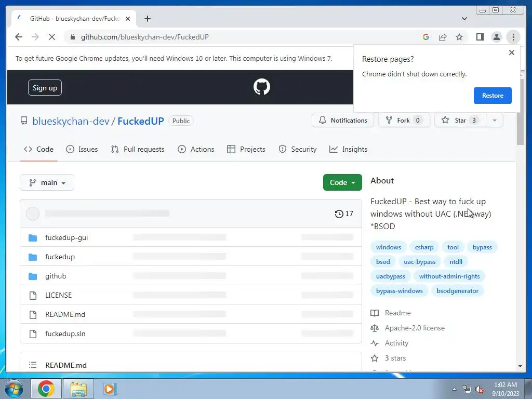Screen dimensions: 532x399
Task: Click the csharp topic tag
Action: 424,247
